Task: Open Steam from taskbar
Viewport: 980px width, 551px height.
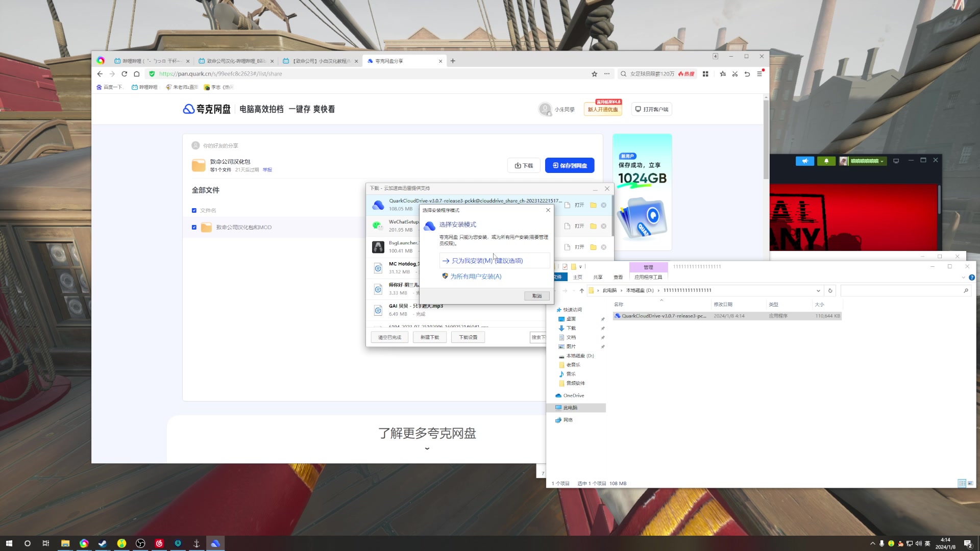Action: (x=103, y=543)
